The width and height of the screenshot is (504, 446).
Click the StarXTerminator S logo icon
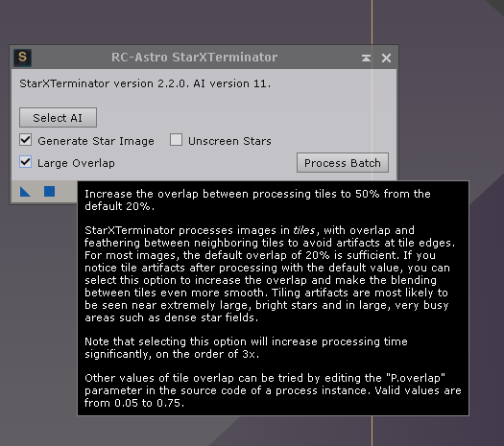22,58
